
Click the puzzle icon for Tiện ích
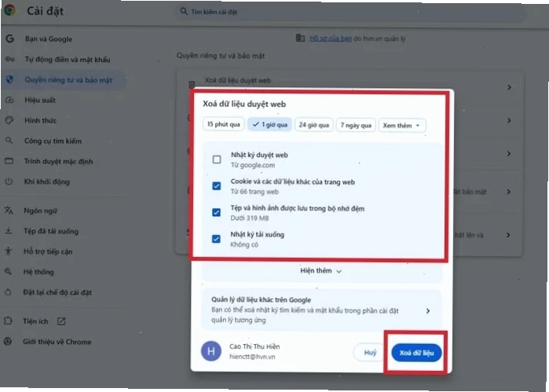tap(8, 321)
